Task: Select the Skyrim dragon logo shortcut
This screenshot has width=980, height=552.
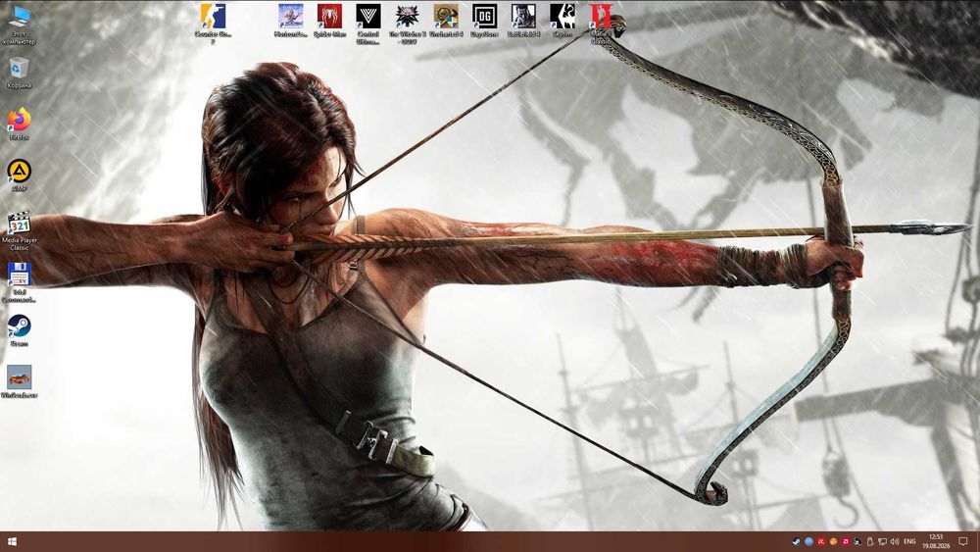Action: (562, 21)
